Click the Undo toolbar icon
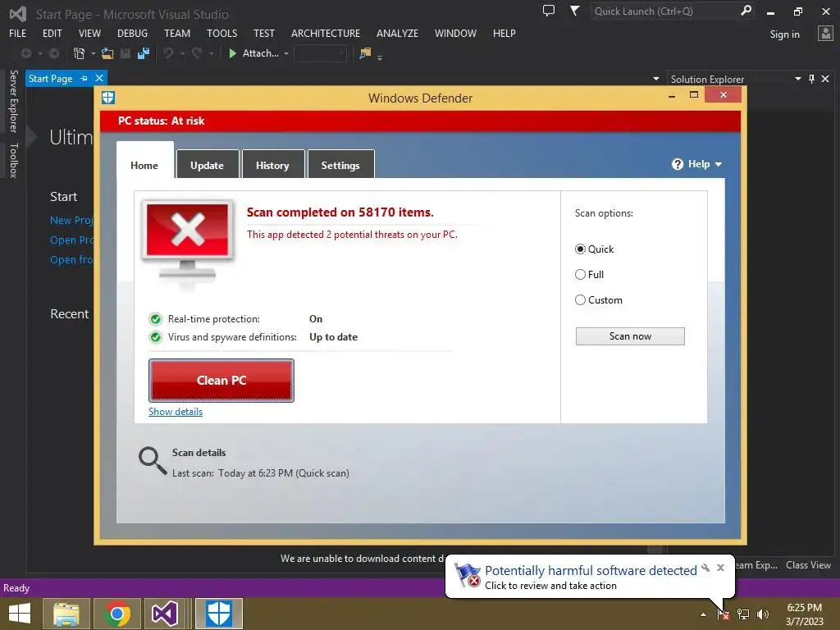This screenshot has height=630, width=840. click(x=168, y=53)
